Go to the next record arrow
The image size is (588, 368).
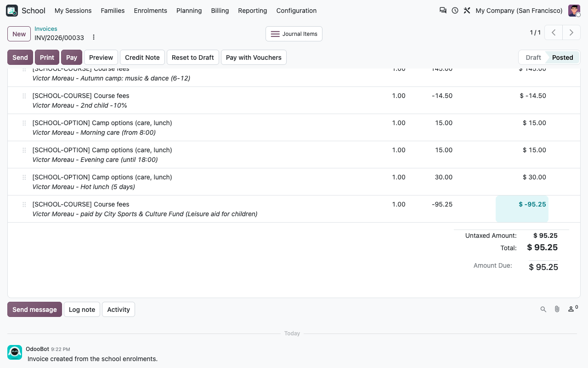(571, 33)
